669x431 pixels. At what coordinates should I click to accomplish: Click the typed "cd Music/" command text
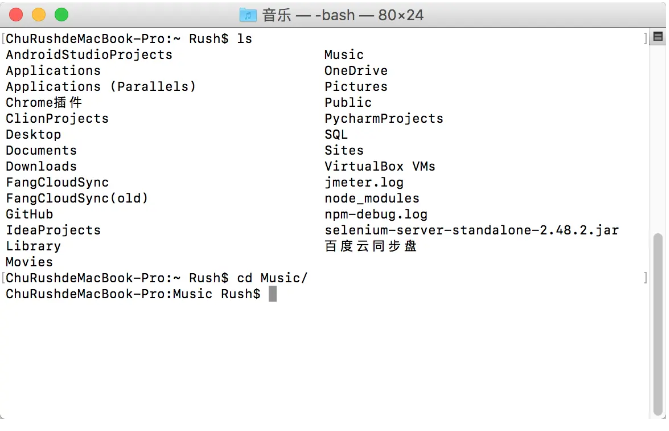coord(272,278)
